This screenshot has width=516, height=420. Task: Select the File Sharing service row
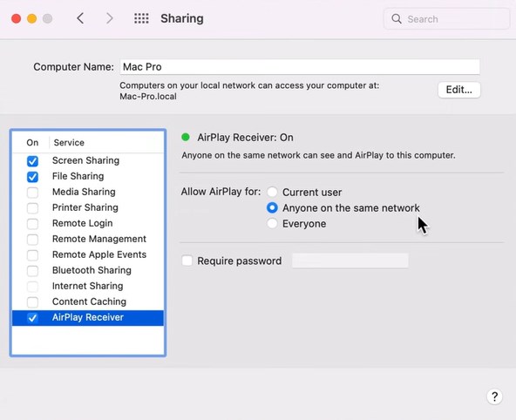(x=88, y=176)
